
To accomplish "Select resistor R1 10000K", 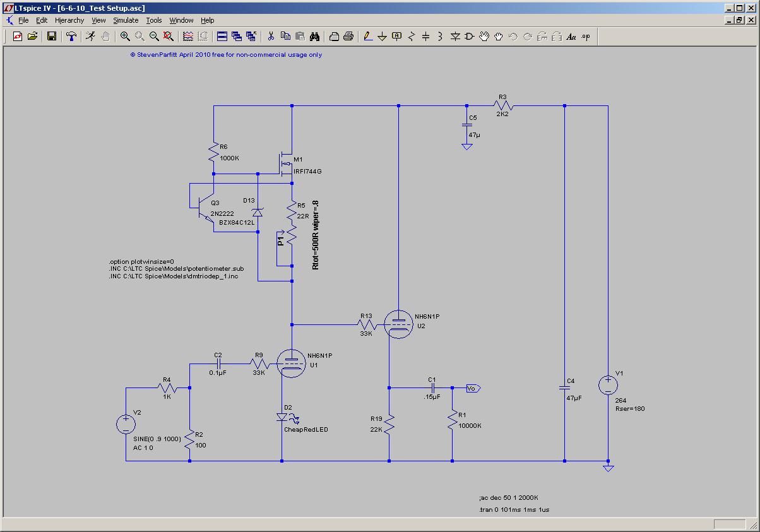I will (453, 418).
